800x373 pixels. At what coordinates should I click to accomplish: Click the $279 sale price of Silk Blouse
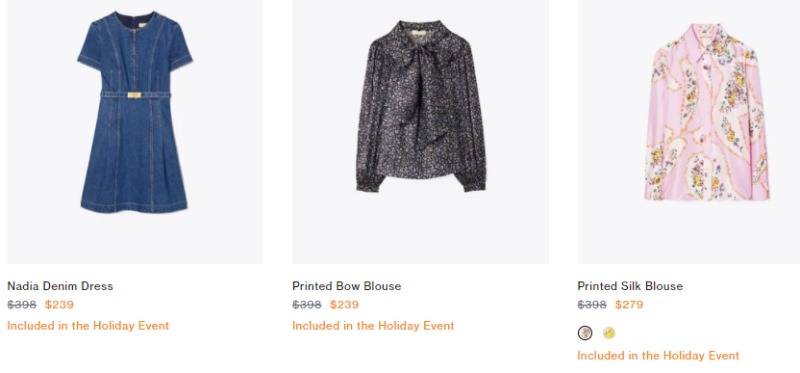pos(629,305)
